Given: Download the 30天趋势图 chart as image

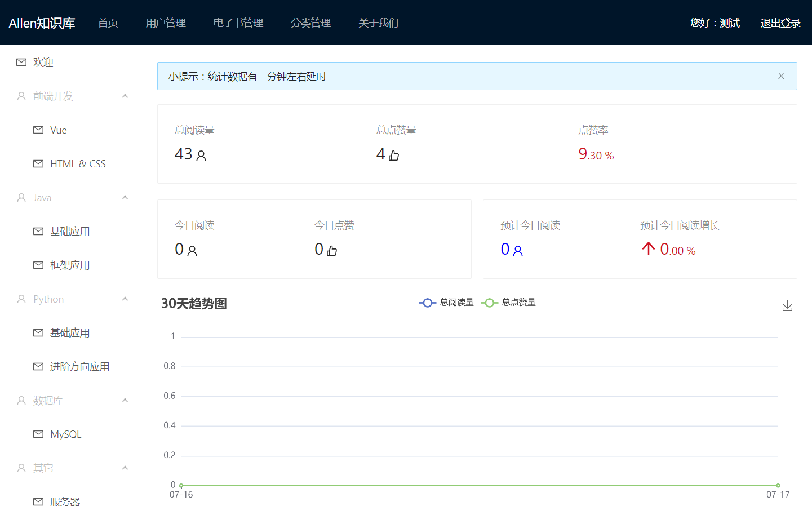Looking at the screenshot, I should coord(788,306).
